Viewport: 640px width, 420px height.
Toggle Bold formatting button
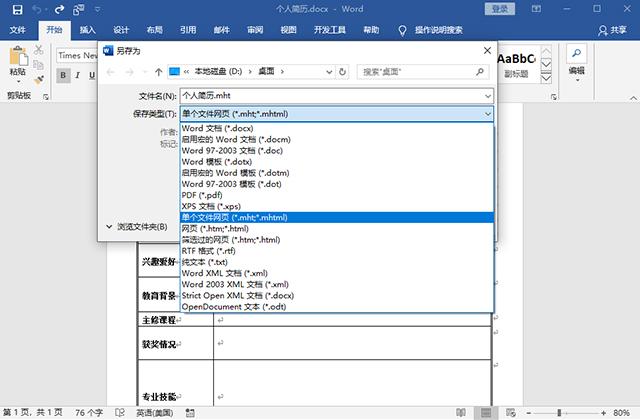63,75
